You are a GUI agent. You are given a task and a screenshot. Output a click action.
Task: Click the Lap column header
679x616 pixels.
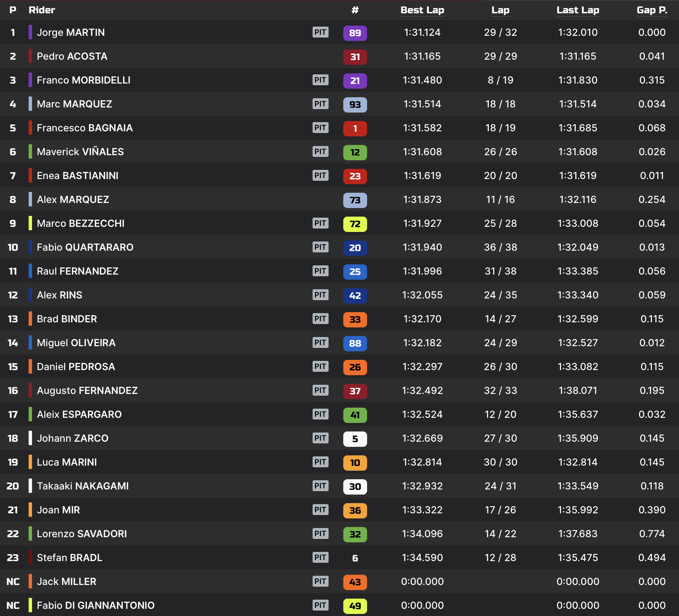coord(500,10)
